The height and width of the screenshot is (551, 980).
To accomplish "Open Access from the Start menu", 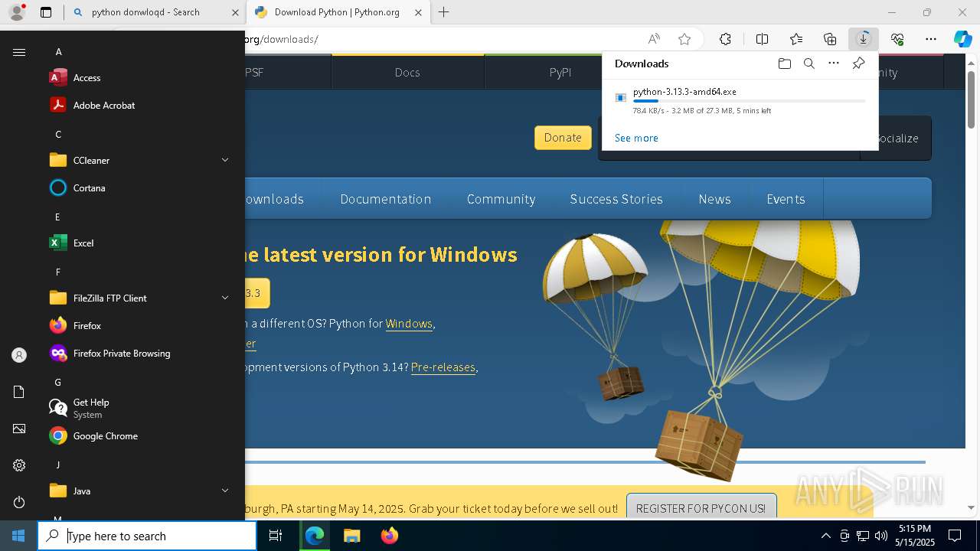I will (x=138, y=78).
